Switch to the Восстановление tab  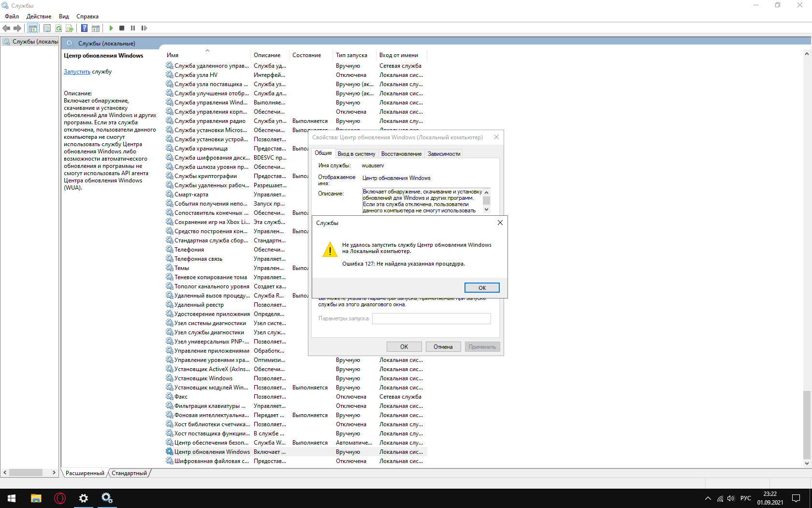pos(401,154)
